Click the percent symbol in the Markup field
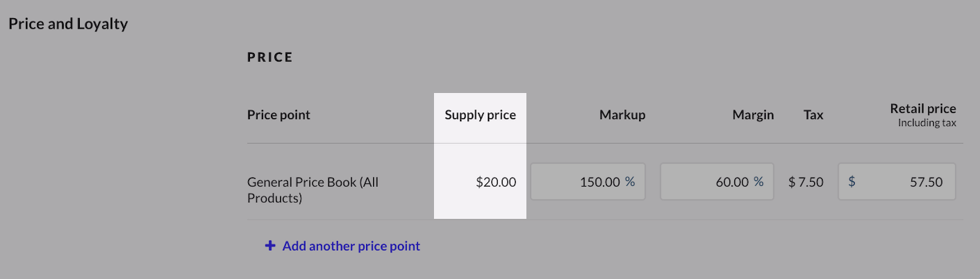This screenshot has width=980, height=279. coord(630,182)
